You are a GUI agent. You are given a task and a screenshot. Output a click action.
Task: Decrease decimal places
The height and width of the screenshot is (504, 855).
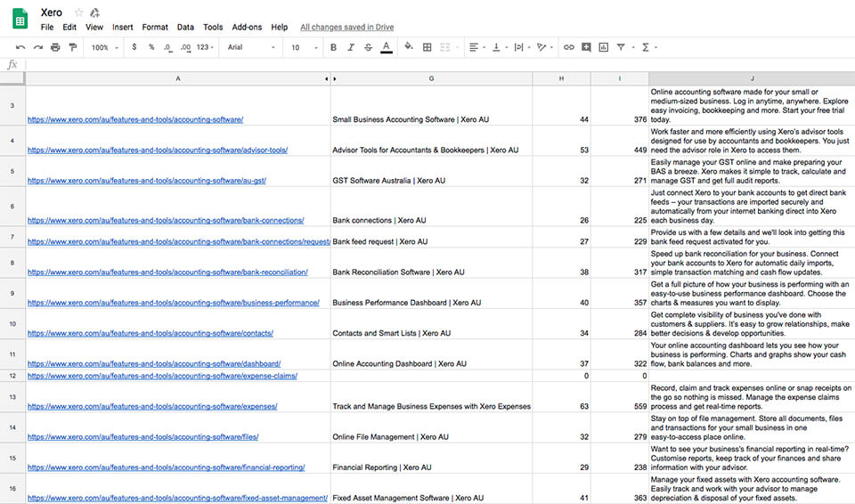pyautogui.click(x=168, y=47)
